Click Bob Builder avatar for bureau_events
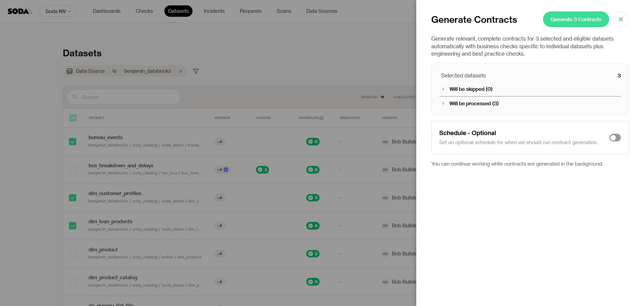Screen dimensions: 644x306 pos(385,142)
